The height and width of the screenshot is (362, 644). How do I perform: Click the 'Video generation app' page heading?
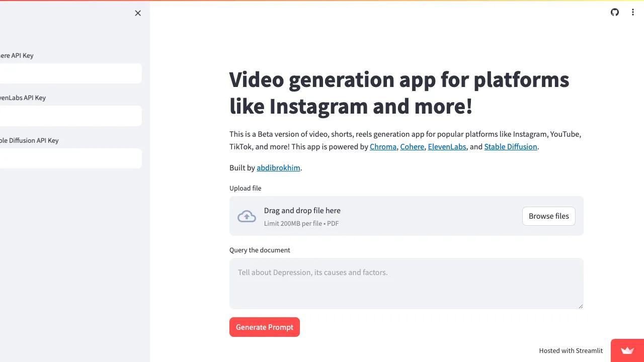[399, 93]
